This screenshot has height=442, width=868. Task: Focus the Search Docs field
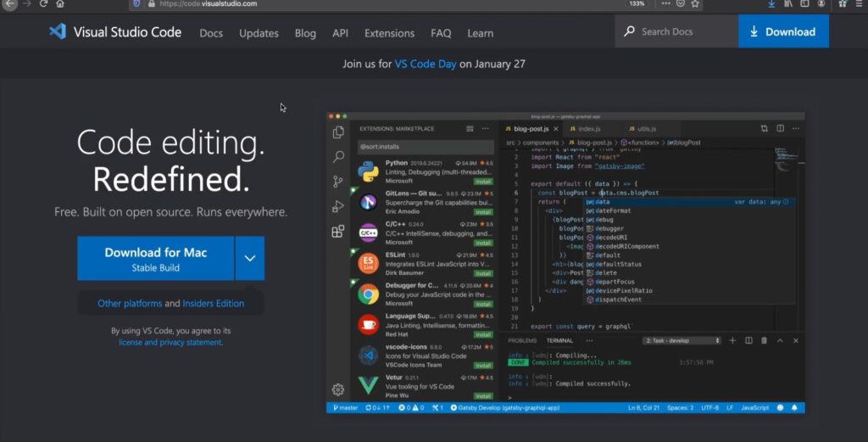pos(676,31)
